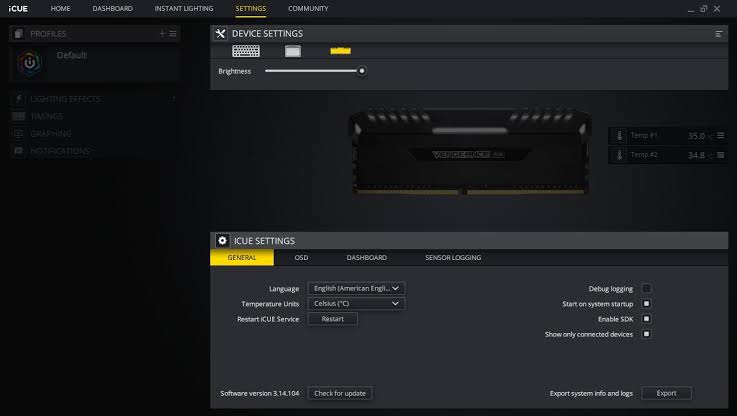Open the Temp #1 sensor menu icon
737x416 pixels.
click(721, 135)
